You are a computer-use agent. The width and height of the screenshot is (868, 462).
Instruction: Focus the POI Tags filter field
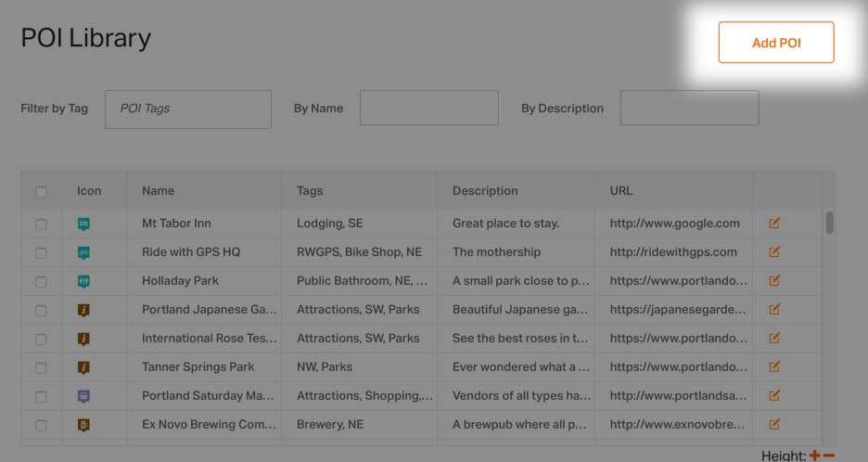188,109
